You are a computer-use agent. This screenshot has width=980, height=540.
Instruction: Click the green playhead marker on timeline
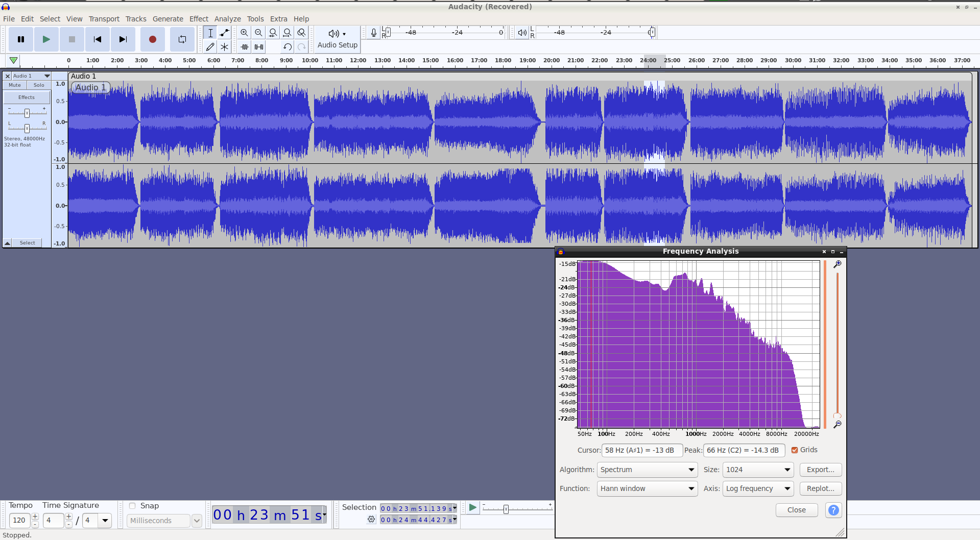click(14, 60)
